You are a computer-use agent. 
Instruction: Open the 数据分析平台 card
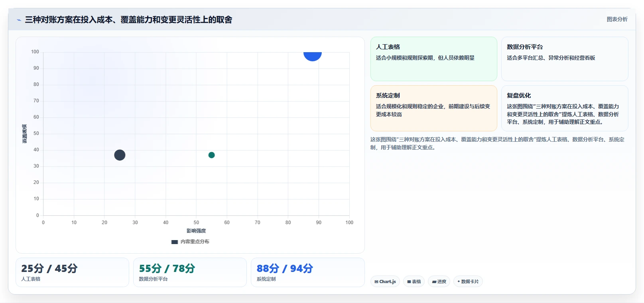pos(564,59)
